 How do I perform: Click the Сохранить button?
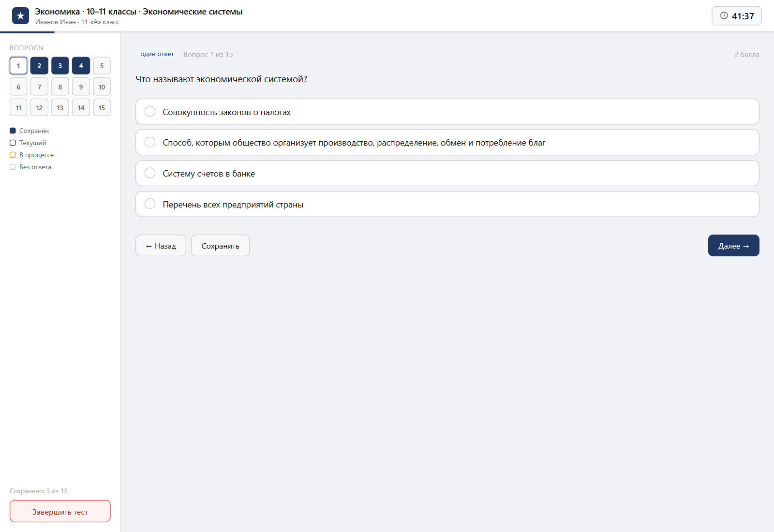pyautogui.click(x=220, y=246)
